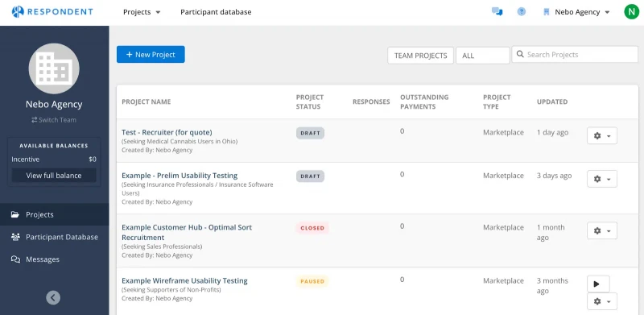Click DRAFT badge for Example - Prelim Usability Testing

point(310,176)
